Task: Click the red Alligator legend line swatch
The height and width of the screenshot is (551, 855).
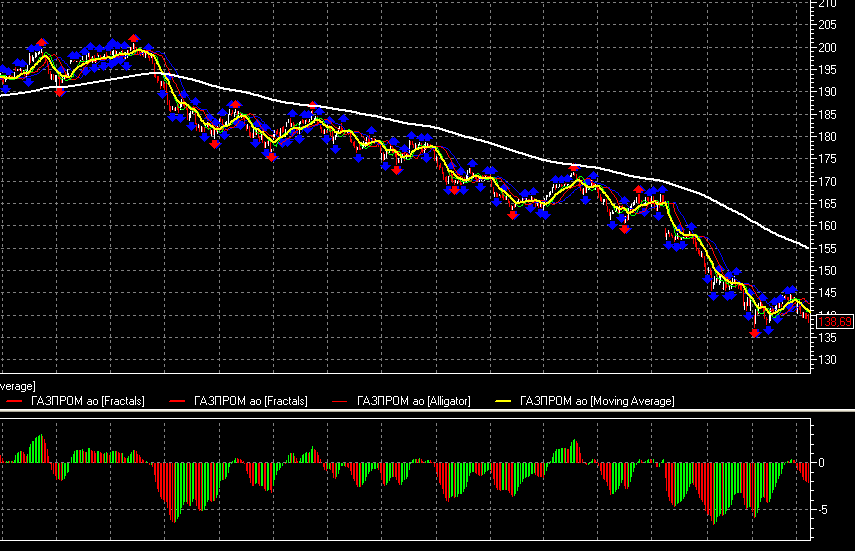Action: point(340,402)
